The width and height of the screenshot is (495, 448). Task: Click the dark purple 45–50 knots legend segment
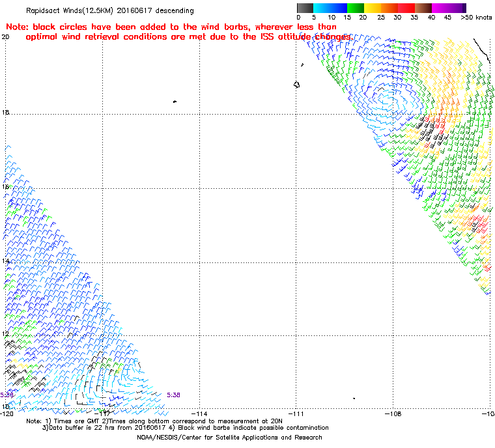click(457, 8)
